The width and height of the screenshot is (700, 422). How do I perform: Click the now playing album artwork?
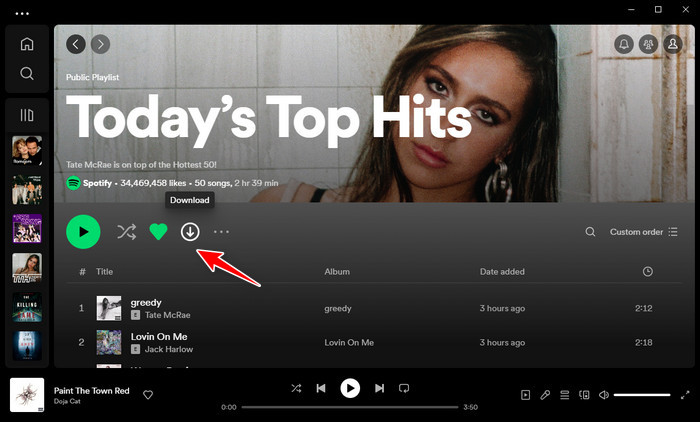coord(27,395)
